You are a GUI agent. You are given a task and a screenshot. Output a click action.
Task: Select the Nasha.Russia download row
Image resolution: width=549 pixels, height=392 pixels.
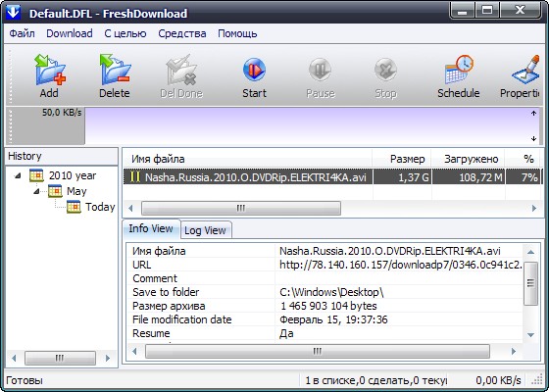(x=332, y=177)
